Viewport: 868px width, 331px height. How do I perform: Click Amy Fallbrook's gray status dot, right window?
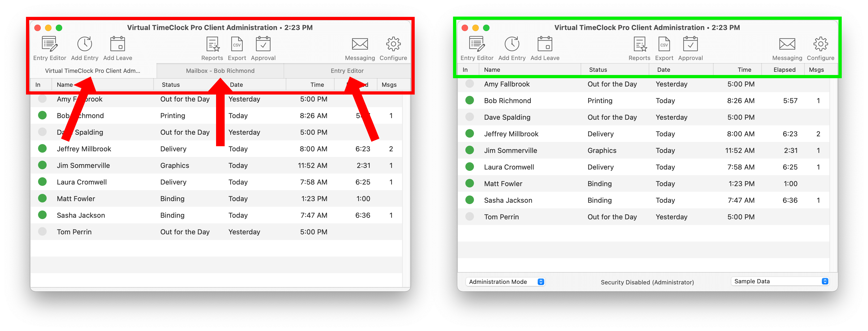469,84
